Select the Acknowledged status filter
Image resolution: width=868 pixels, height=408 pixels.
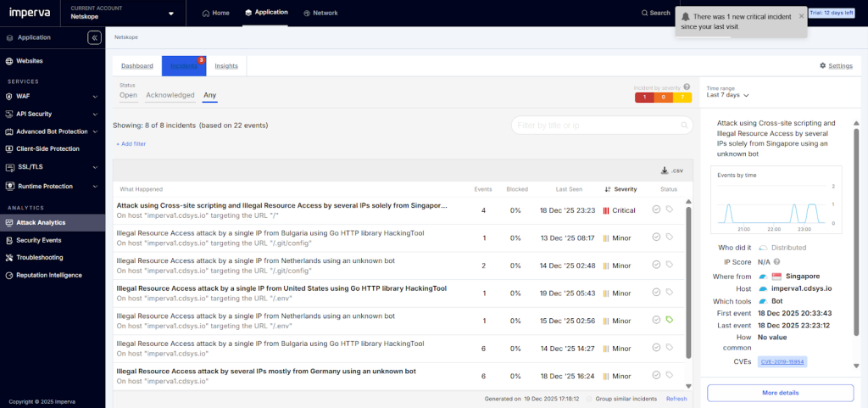[170, 95]
